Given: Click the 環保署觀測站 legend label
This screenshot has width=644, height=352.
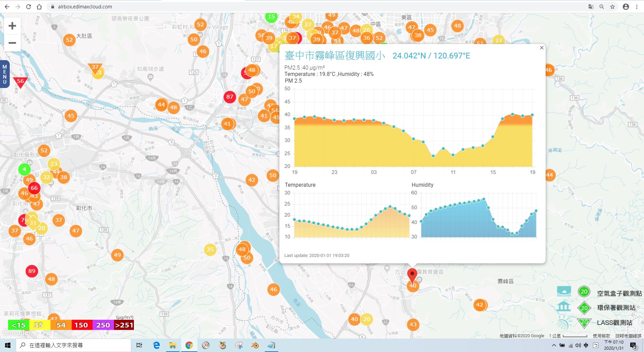Looking at the screenshot, I should [x=616, y=308].
